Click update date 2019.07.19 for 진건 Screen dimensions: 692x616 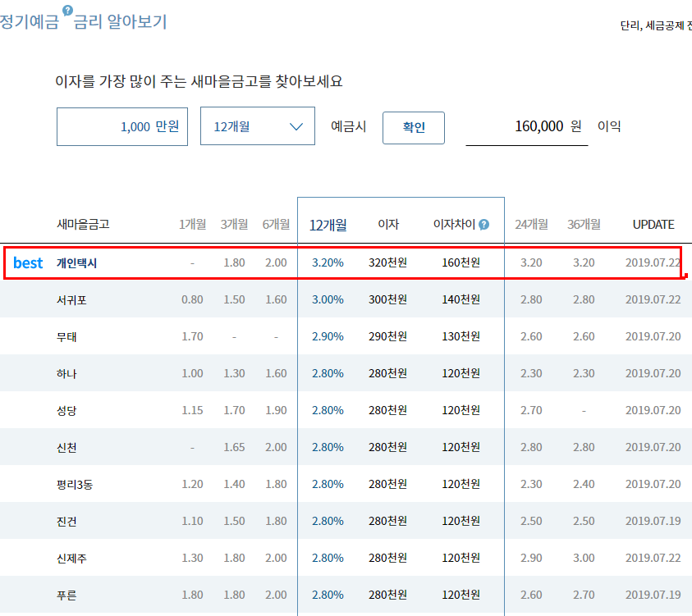point(653,521)
